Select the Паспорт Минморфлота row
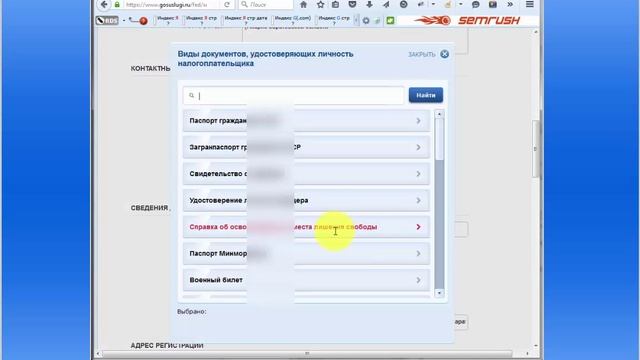Screen dimensions: 640x360 pos(306,253)
